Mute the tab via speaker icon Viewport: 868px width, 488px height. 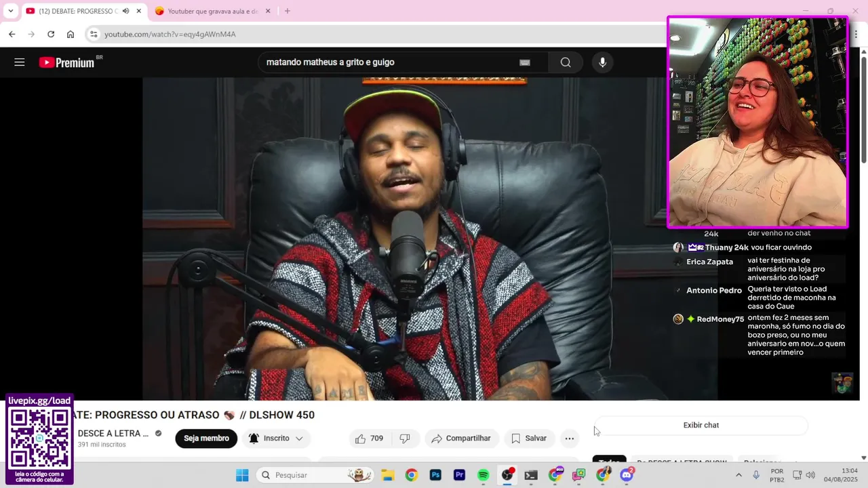(x=125, y=11)
